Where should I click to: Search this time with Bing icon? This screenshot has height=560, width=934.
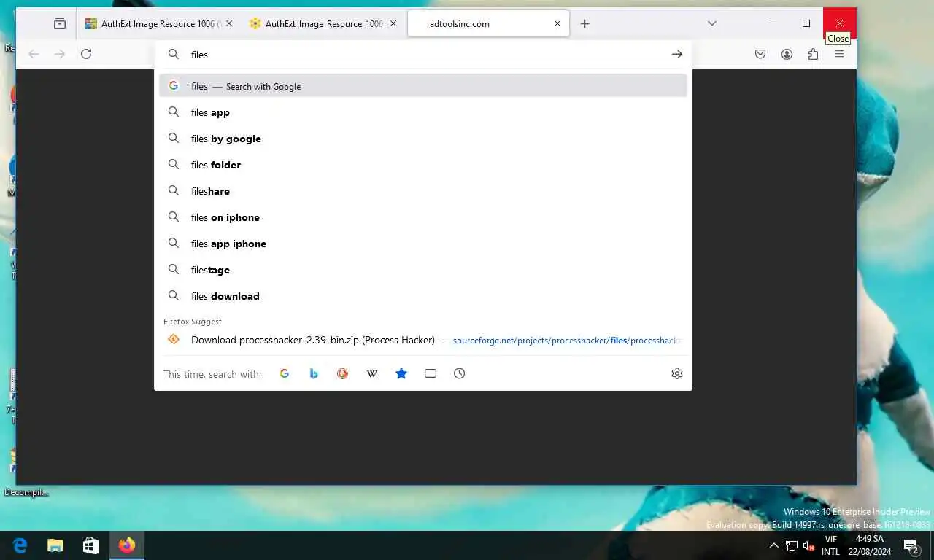tap(314, 373)
